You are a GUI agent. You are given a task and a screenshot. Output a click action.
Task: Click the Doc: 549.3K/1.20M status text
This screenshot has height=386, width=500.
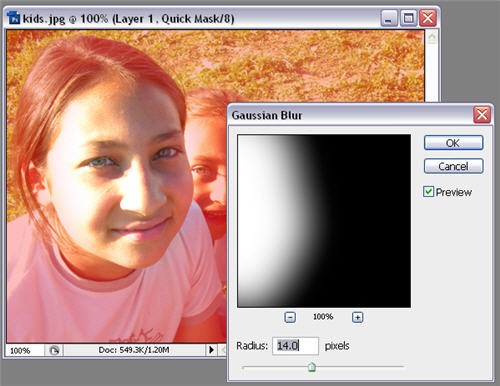coord(134,350)
